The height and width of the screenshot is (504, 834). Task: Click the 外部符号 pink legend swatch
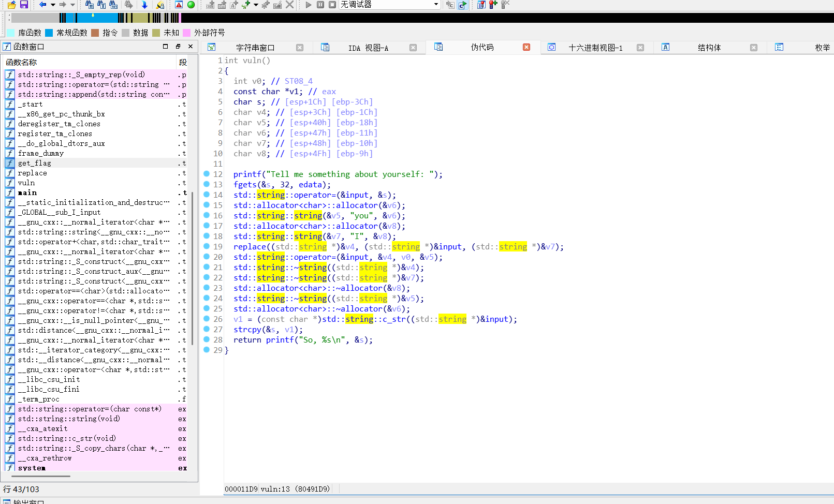click(x=186, y=33)
